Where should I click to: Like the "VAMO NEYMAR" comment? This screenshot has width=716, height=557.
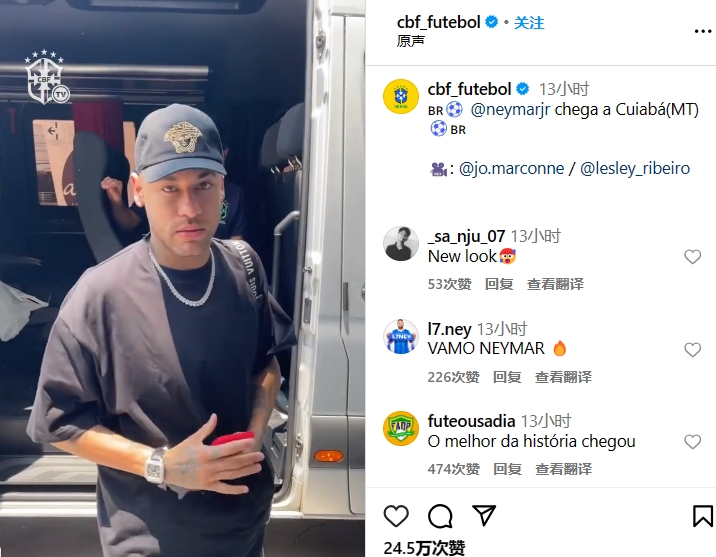[692, 350]
